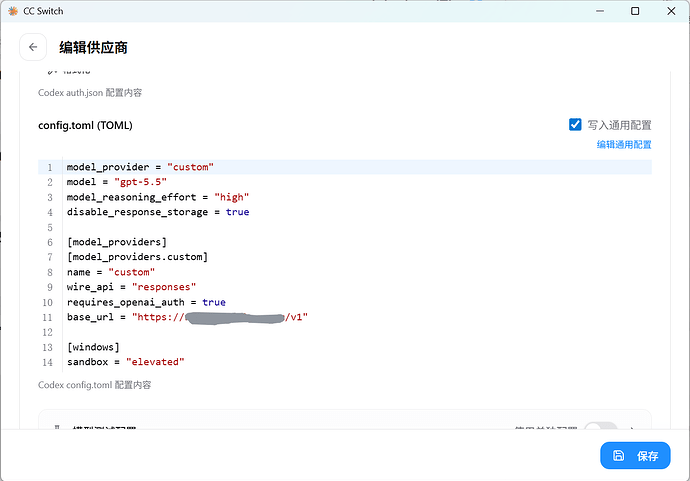Place cursor on empty line 12
690x481 pixels.
click(x=357, y=332)
